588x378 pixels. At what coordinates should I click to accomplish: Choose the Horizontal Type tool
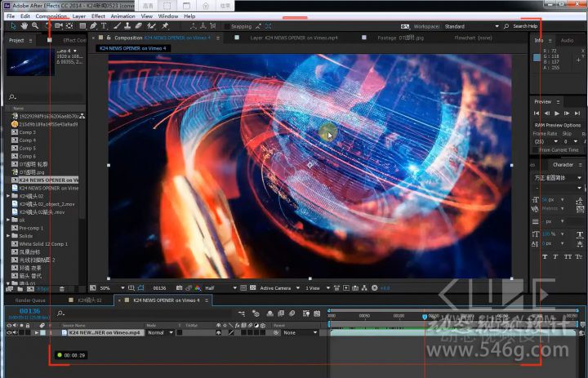tap(105, 26)
